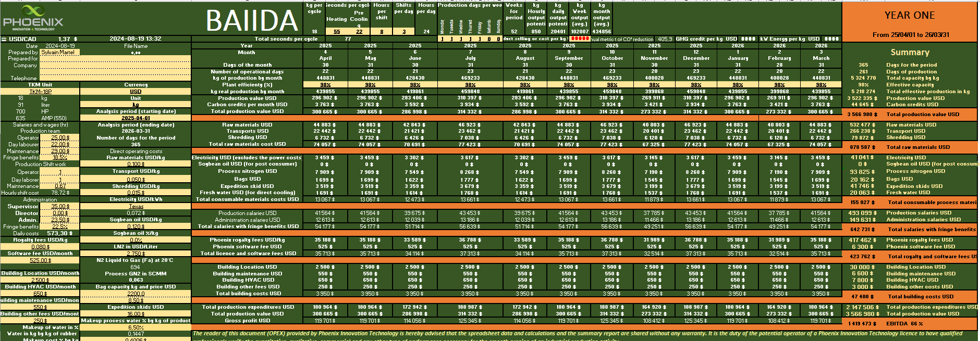The image size is (980, 341).
Task: Open the USD currency selector cell
Action: coord(136,92)
